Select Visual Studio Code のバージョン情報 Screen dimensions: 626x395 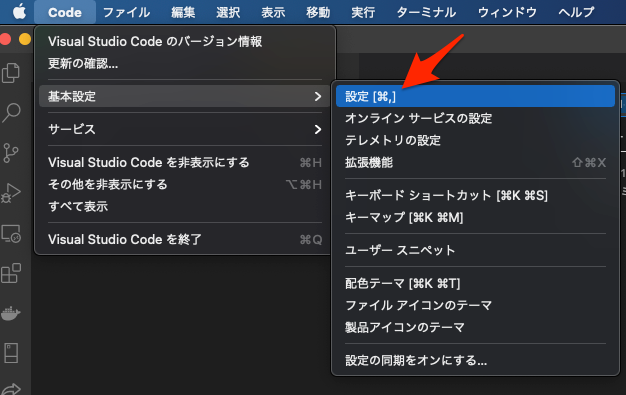184,42
